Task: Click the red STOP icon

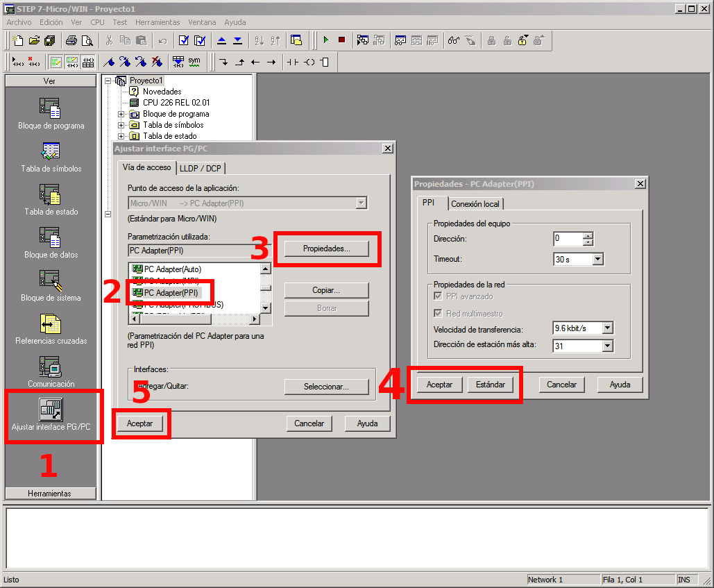Action: (341, 40)
